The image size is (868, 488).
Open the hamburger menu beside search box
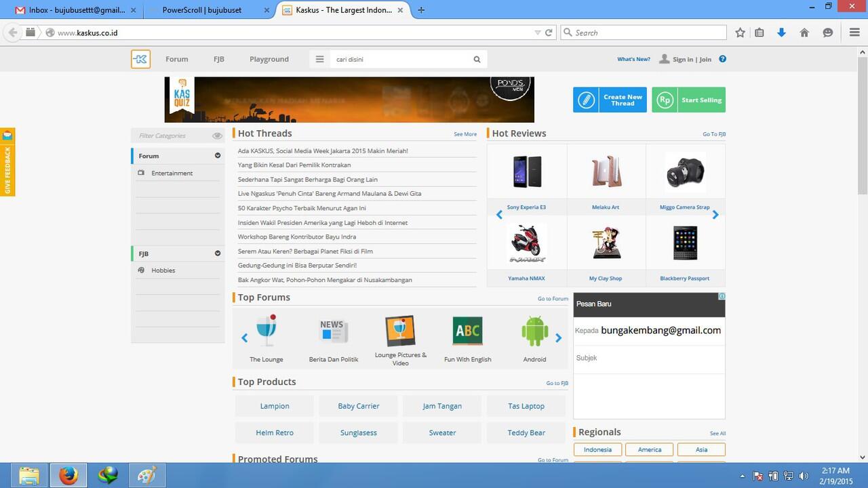point(320,59)
